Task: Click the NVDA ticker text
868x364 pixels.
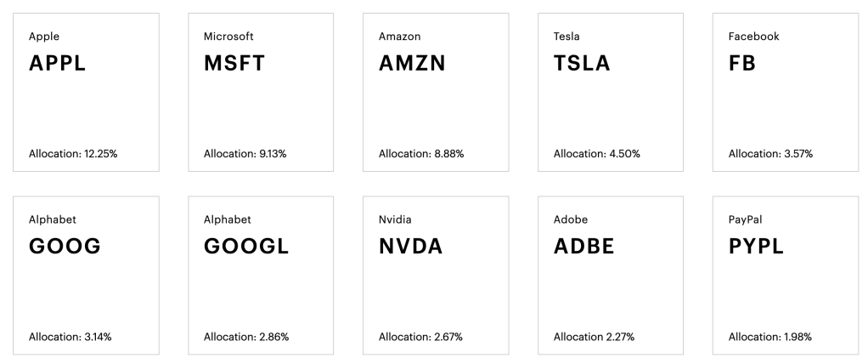Action: point(411,247)
